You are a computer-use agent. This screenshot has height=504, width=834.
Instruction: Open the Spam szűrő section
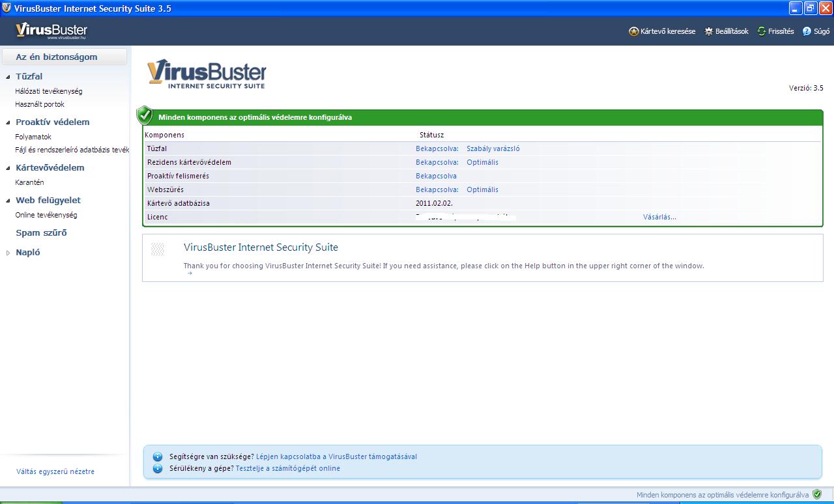point(41,232)
